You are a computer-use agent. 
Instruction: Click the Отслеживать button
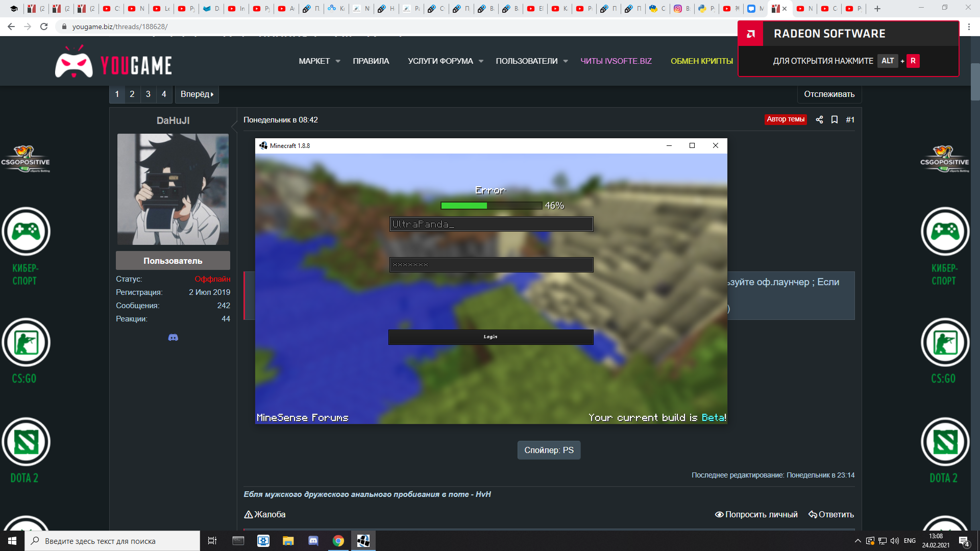point(829,94)
